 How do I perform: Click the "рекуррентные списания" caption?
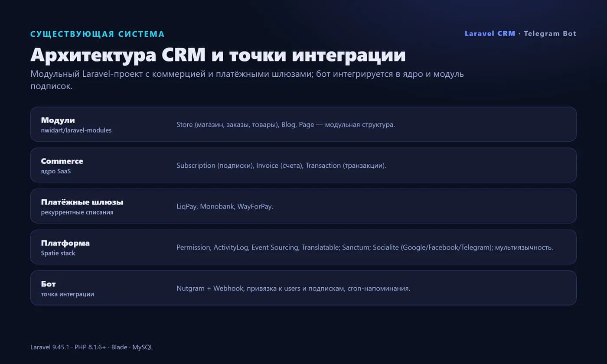pos(77,212)
